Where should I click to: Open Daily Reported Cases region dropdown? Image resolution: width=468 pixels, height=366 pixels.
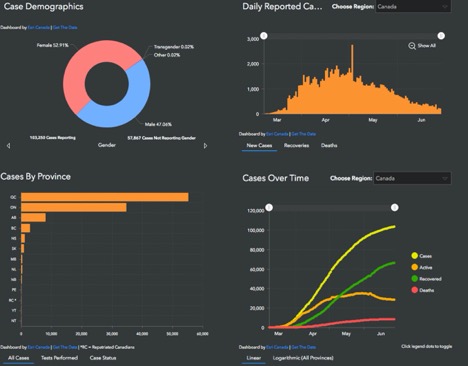pyautogui.click(x=413, y=7)
